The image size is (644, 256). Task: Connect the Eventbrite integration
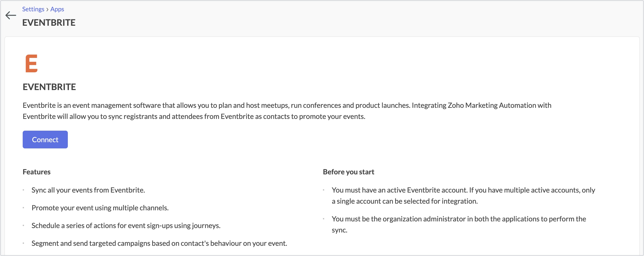45,140
